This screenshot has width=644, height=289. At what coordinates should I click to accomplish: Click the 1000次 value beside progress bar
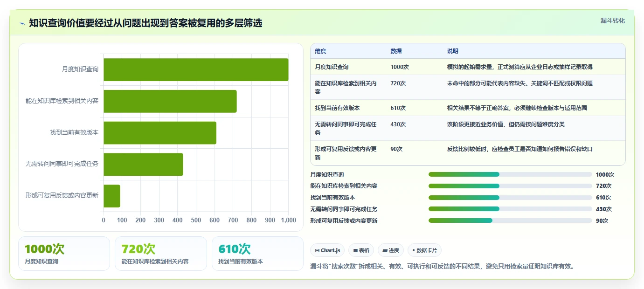pos(605,174)
